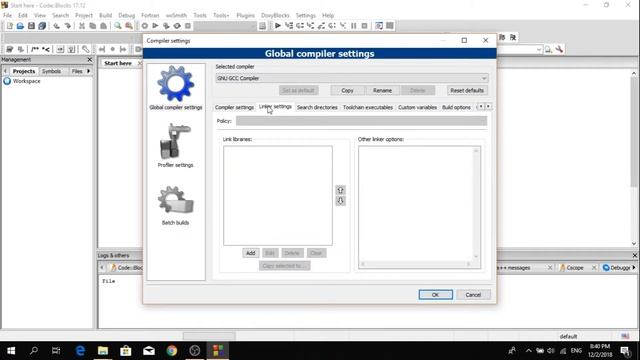Viewport: 640px width, 360px height.
Task: Click the Run green arrow icon
Action: (155, 26)
